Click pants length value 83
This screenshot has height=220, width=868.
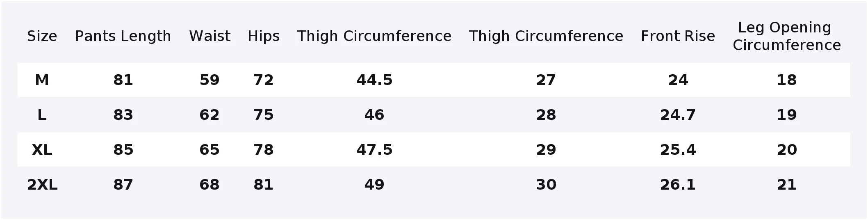(x=123, y=115)
